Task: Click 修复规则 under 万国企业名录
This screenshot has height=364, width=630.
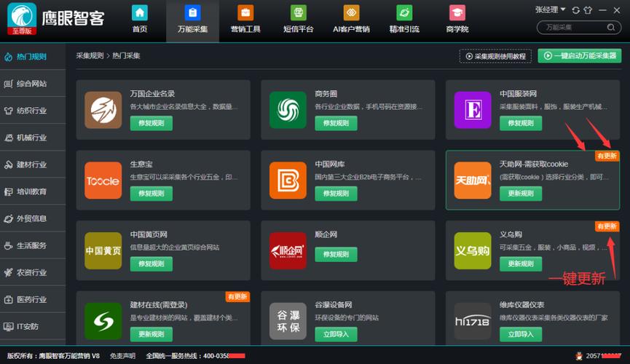Action: click(x=151, y=123)
